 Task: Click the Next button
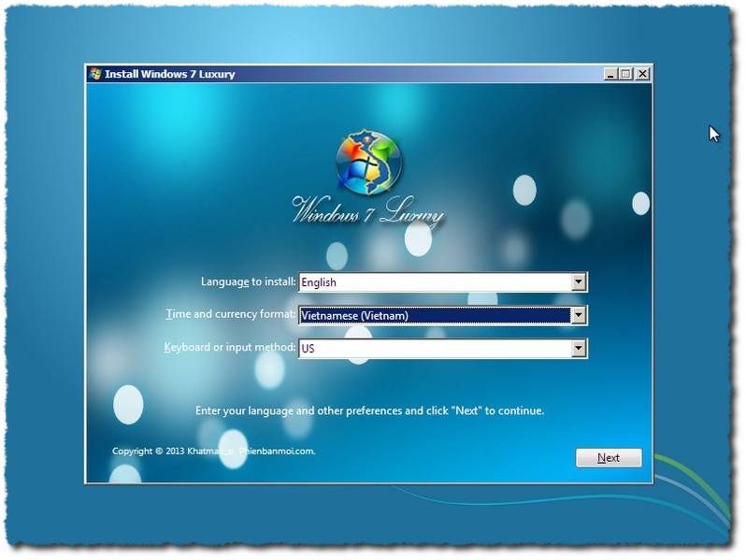[x=609, y=458]
